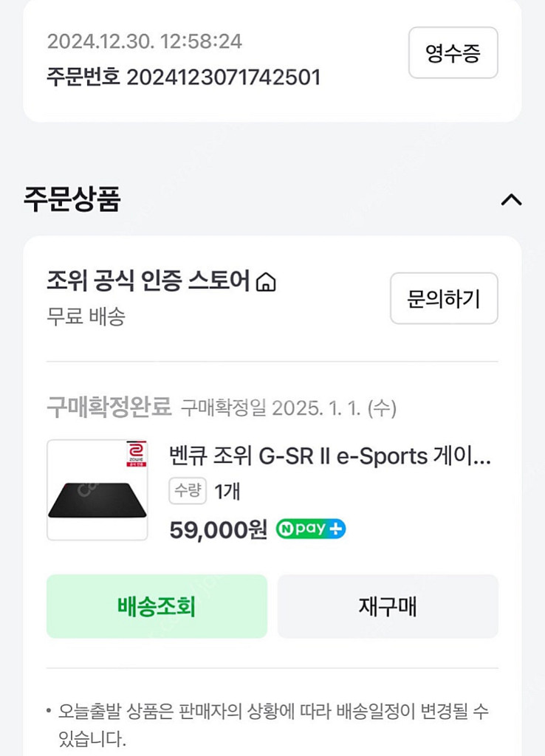The height and width of the screenshot is (756, 545).
Task: Click the 주문상품 section heading
Action: [72, 199]
